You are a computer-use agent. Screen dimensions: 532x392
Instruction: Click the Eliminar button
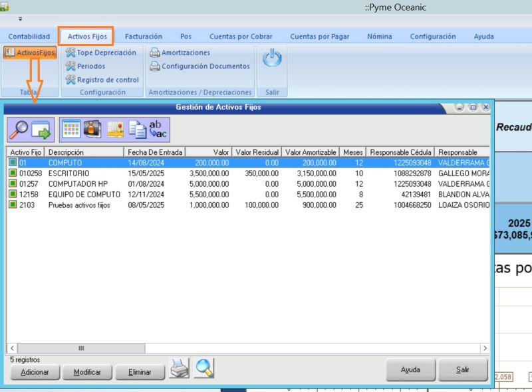click(x=140, y=372)
